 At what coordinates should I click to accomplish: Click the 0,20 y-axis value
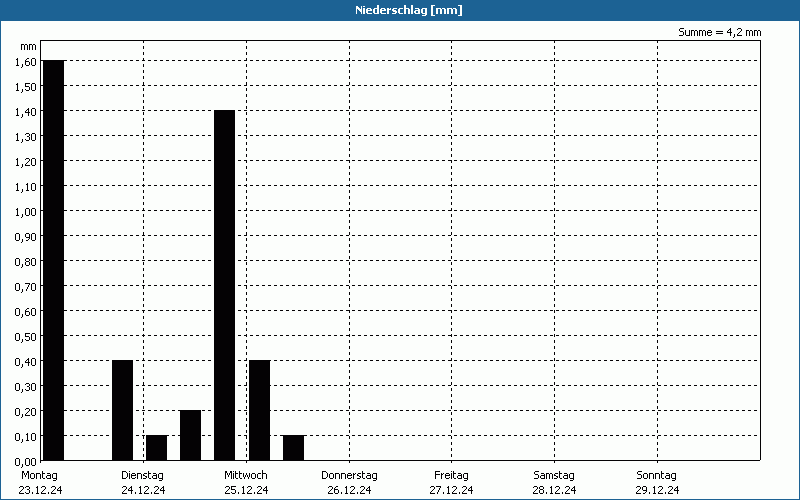26,412
